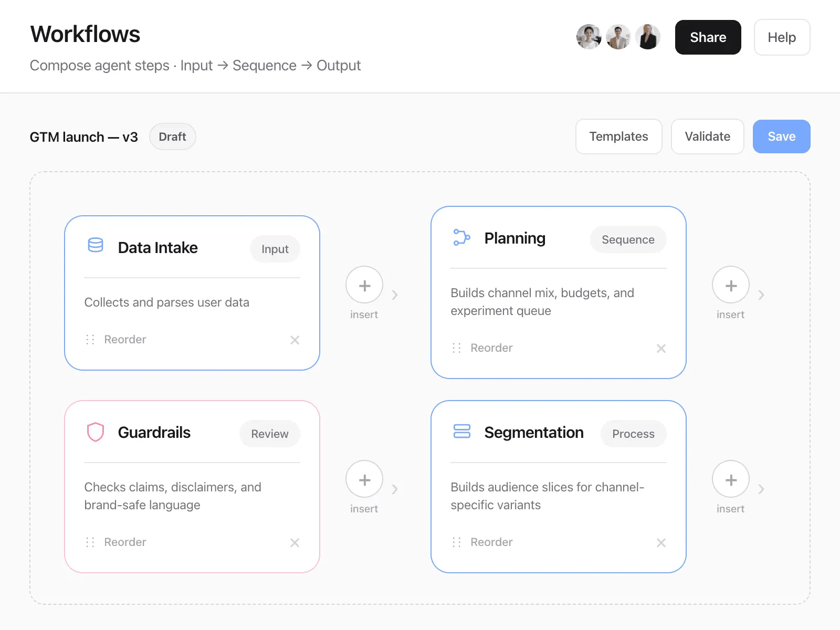Click the chevron arrow after Data Intake

395,295
